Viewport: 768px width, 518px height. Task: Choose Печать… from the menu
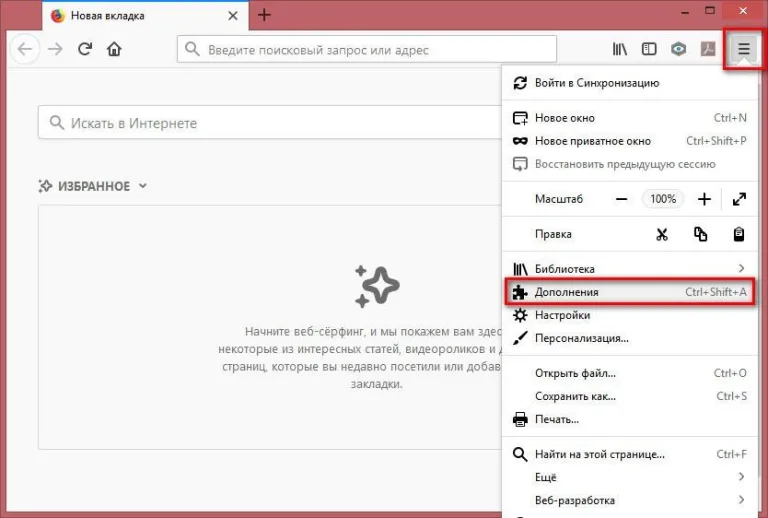click(630, 419)
